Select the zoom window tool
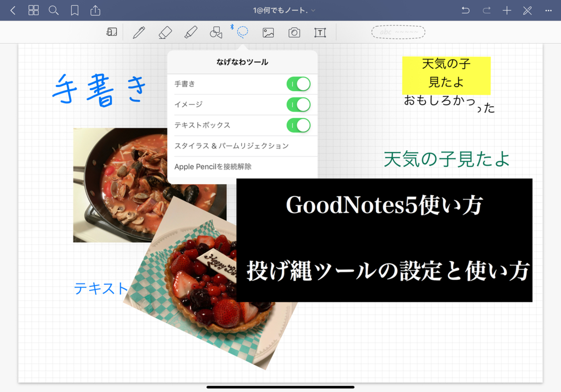561x392 pixels. (x=111, y=32)
